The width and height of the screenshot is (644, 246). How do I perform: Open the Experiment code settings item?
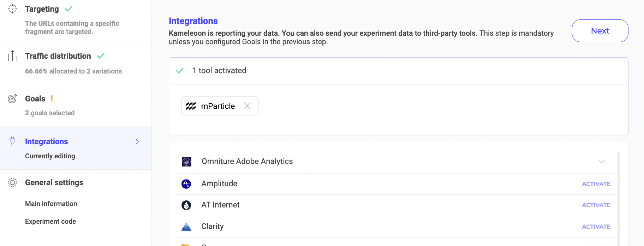[x=50, y=221]
